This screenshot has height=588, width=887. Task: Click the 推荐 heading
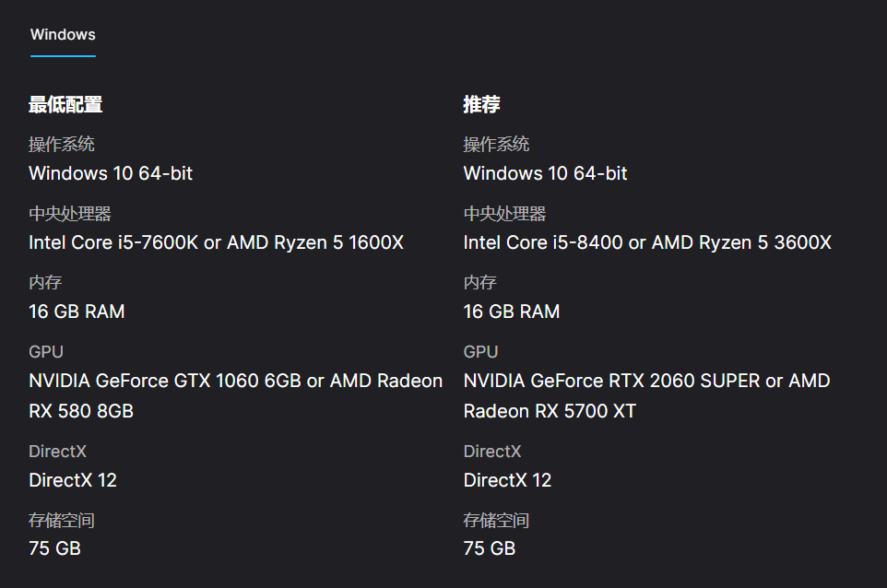pos(481,104)
